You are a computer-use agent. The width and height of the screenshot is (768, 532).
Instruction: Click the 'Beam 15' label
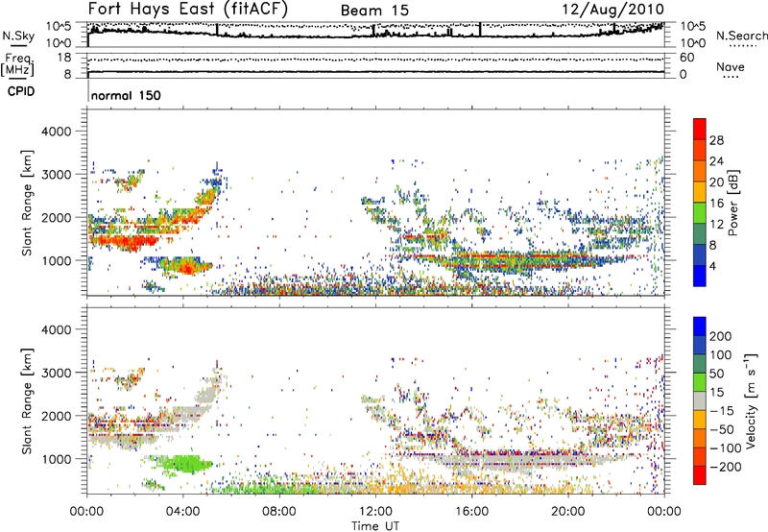(x=374, y=11)
